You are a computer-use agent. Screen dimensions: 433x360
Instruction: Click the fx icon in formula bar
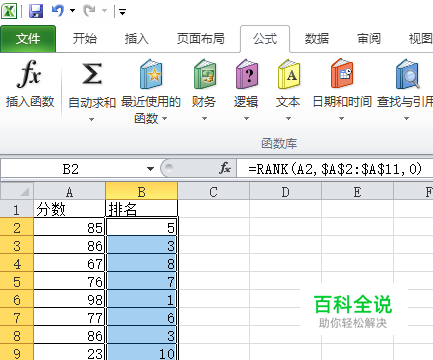[225, 168]
